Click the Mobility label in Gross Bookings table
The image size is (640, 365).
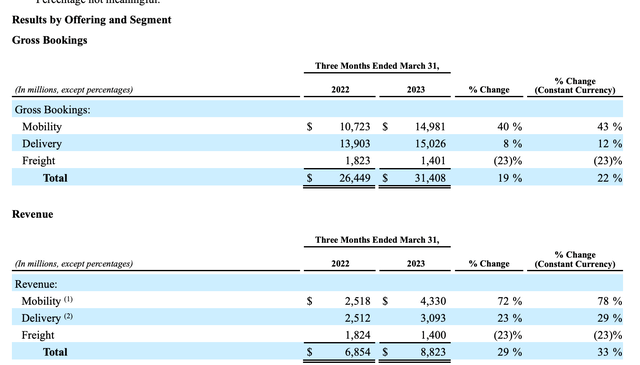click(42, 127)
